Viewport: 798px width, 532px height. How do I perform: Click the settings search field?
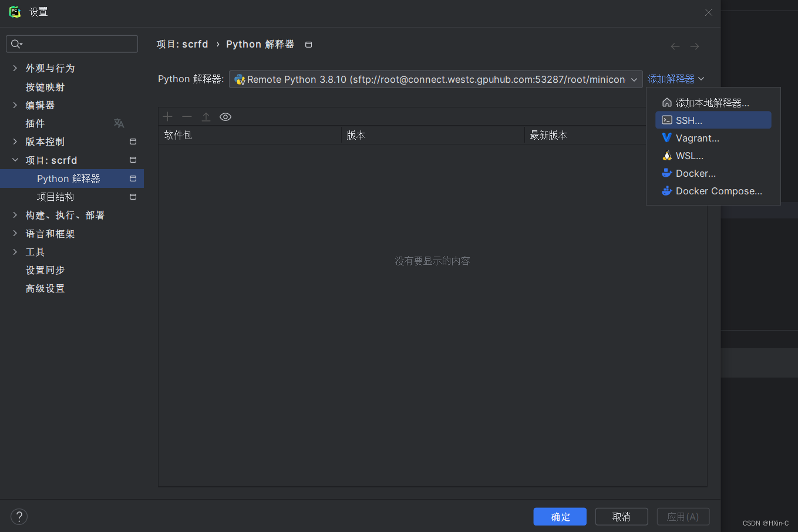(72, 44)
